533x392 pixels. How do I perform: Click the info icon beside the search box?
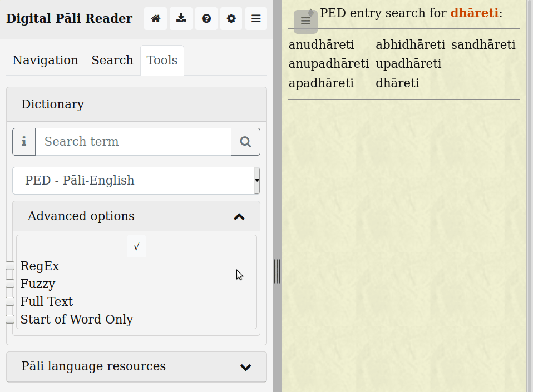[23, 142]
